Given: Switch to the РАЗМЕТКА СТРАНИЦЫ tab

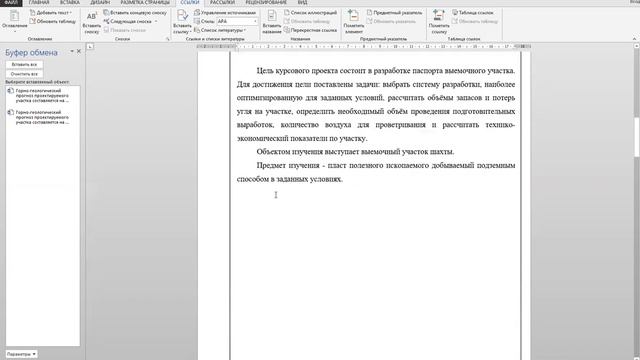Looking at the screenshot, I should pos(145,2).
